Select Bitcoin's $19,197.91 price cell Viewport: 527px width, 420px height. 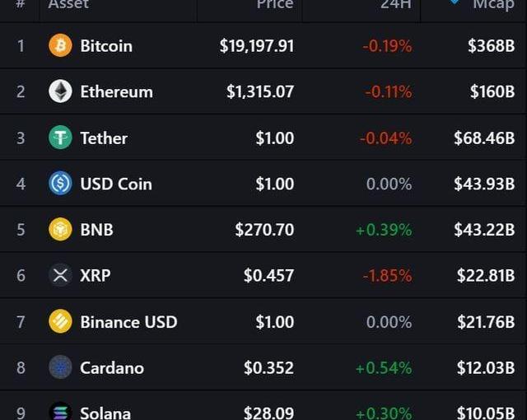(x=257, y=46)
